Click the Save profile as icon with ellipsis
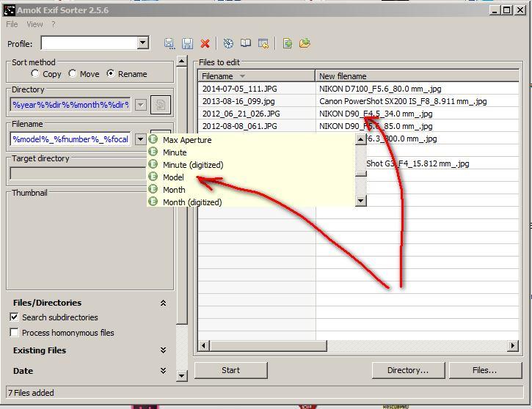Viewport: 532px width, 409px height. (x=170, y=43)
